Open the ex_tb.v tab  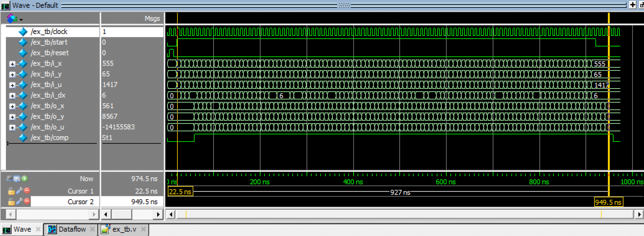124,229
